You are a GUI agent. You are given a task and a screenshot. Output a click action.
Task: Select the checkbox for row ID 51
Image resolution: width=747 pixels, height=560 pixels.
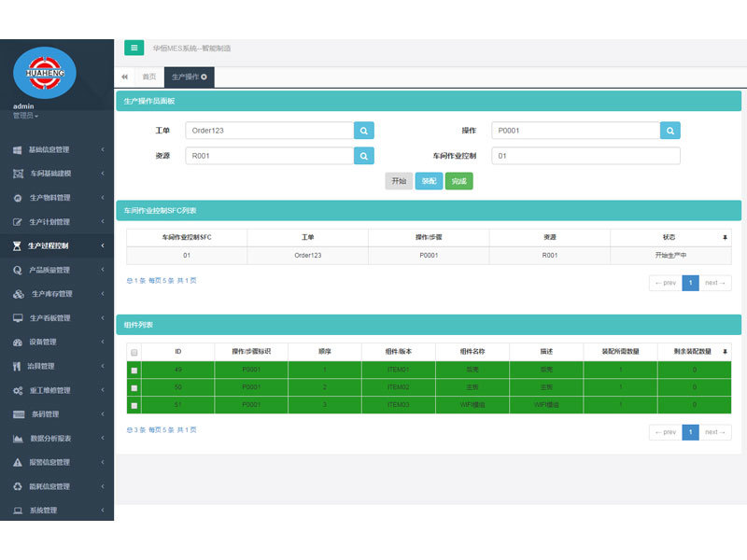point(134,405)
